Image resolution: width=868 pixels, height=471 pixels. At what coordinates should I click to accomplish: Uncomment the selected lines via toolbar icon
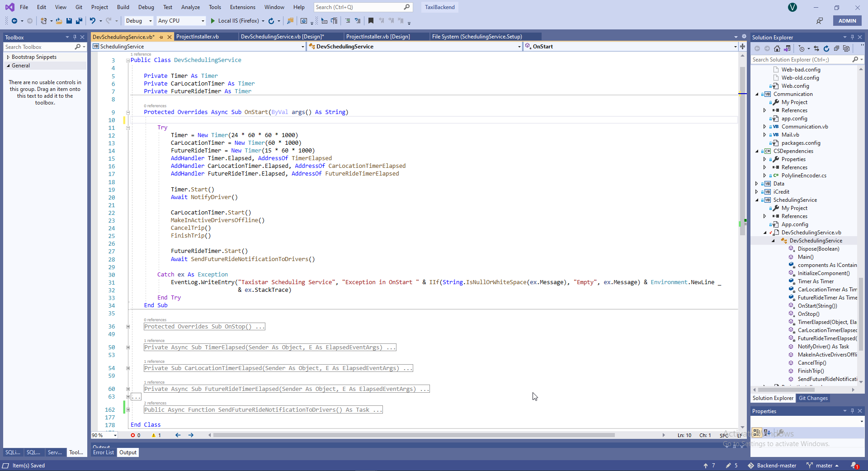[358, 21]
